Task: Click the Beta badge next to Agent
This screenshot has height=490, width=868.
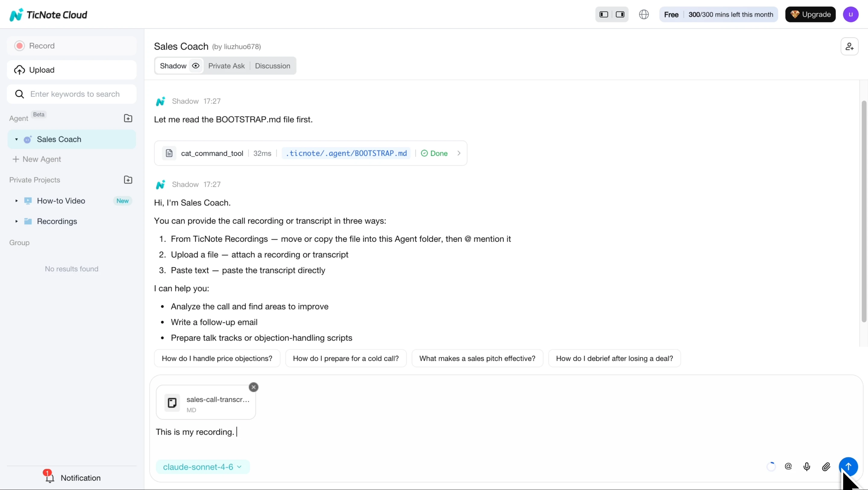Action: pos(39,115)
